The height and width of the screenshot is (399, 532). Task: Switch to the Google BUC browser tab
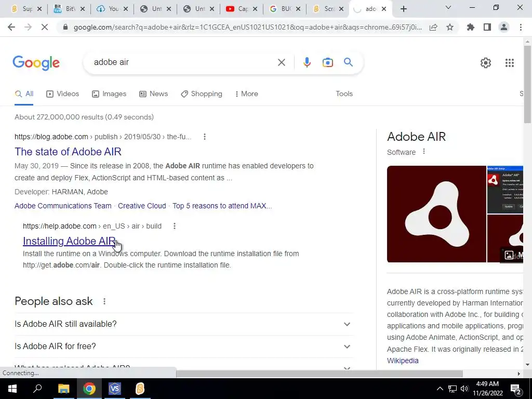[x=285, y=9]
